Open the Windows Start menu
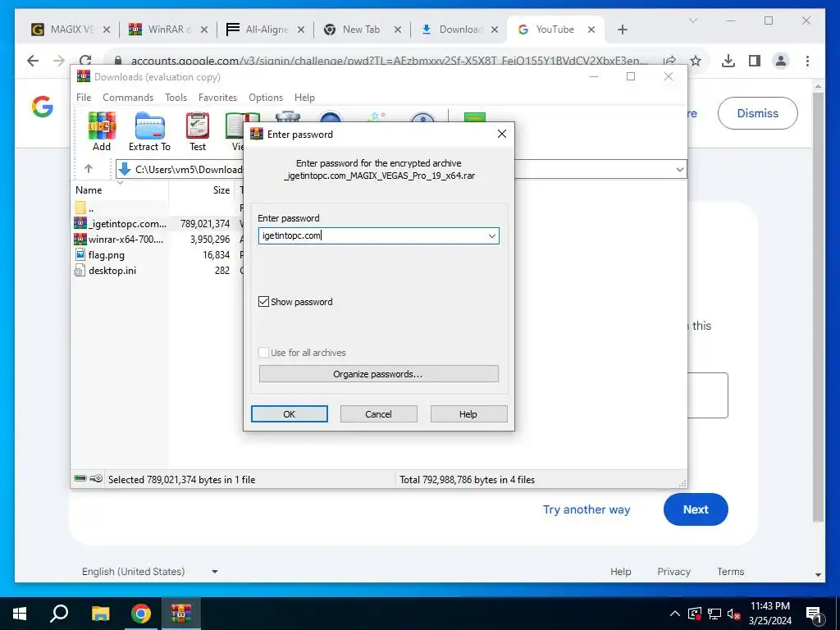This screenshot has width=840, height=630. 20,614
